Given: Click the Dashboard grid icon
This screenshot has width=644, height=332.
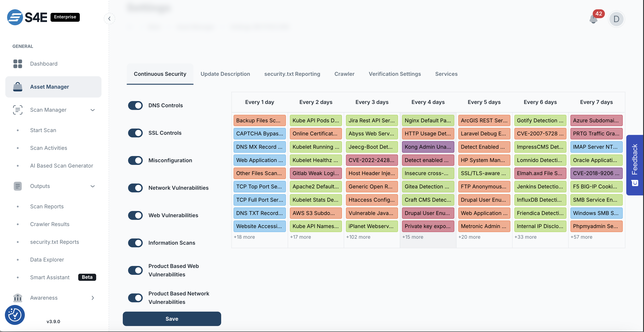Looking at the screenshot, I should [18, 64].
